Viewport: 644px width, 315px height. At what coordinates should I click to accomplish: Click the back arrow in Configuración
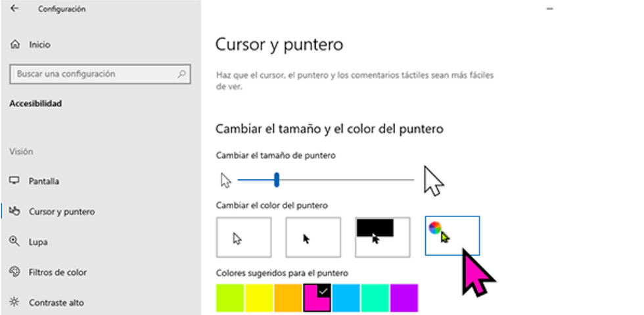(x=14, y=9)
